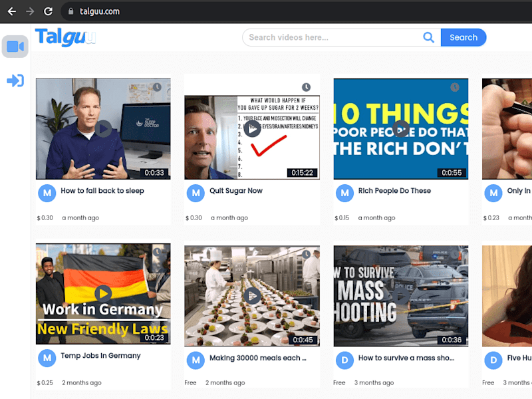Click watch-later clock on How to fall back to sleep

157,87
